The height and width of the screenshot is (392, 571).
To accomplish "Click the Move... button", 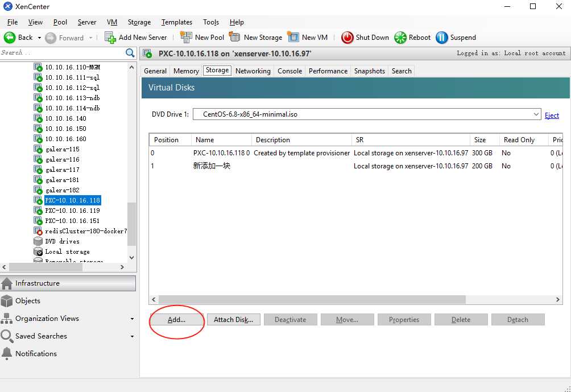I will (x=347, y=320).
